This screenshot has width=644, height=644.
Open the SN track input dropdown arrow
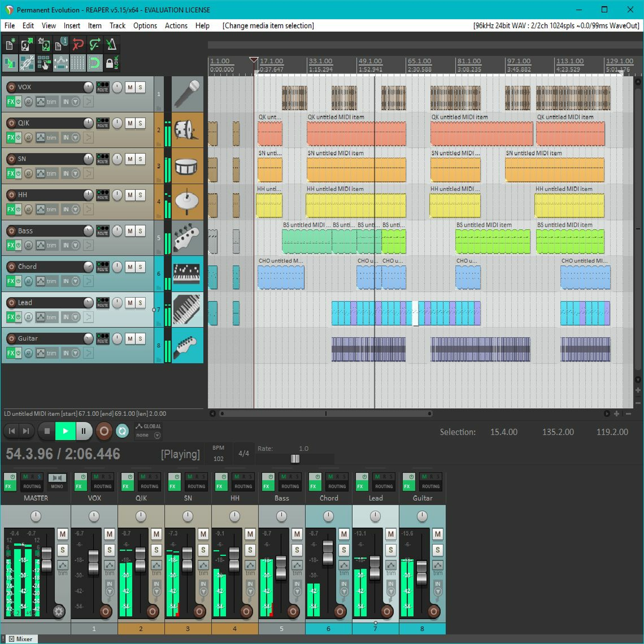click(x=76, y=173)
